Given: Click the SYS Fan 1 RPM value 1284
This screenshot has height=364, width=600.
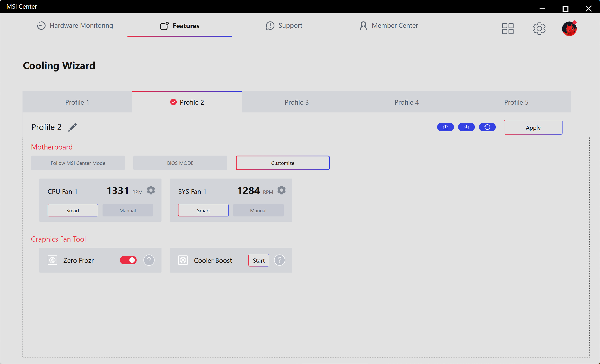Looking at the screenshot, I should (248, 190).
